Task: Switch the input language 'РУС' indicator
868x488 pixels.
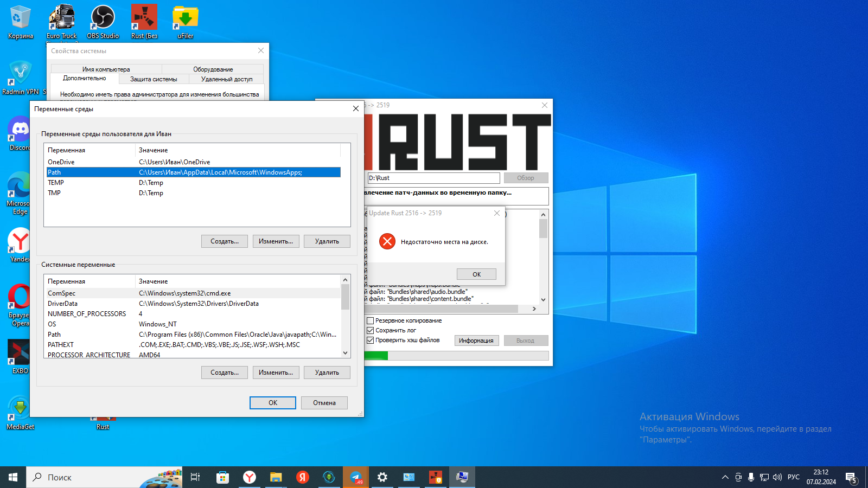Action: 794,477
